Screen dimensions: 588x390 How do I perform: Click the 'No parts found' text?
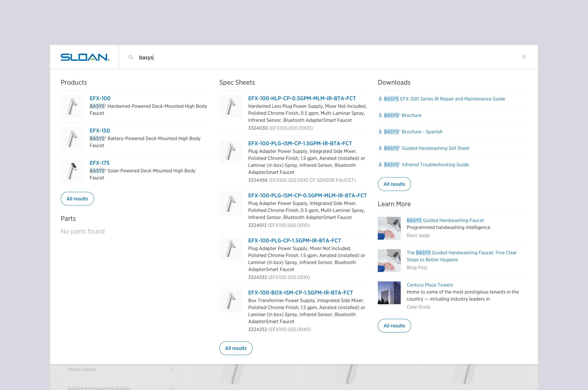pos(83,231)
